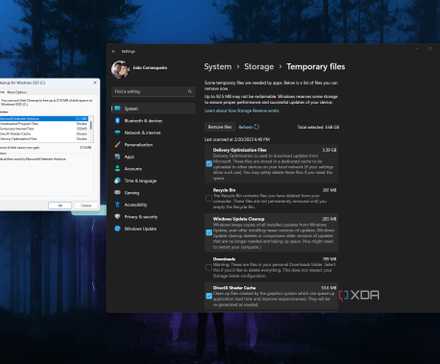Click the Total selected size text
This screenshot has height=364, width=440.
coord(318,127)
